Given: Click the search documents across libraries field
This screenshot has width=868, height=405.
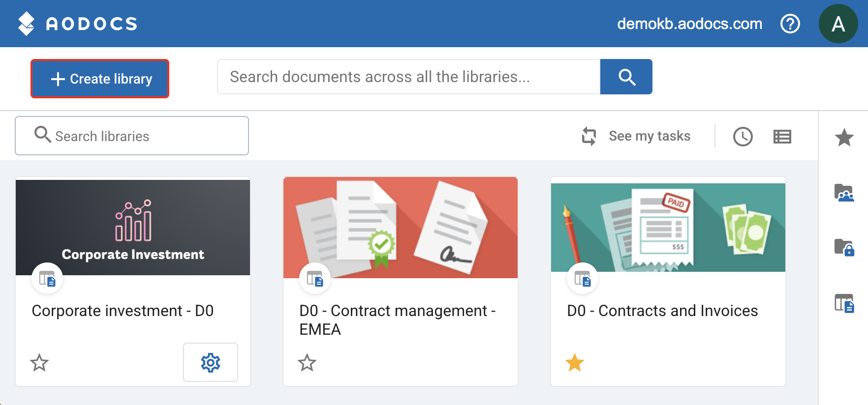Looking at the screenshot, I should 408,77.
